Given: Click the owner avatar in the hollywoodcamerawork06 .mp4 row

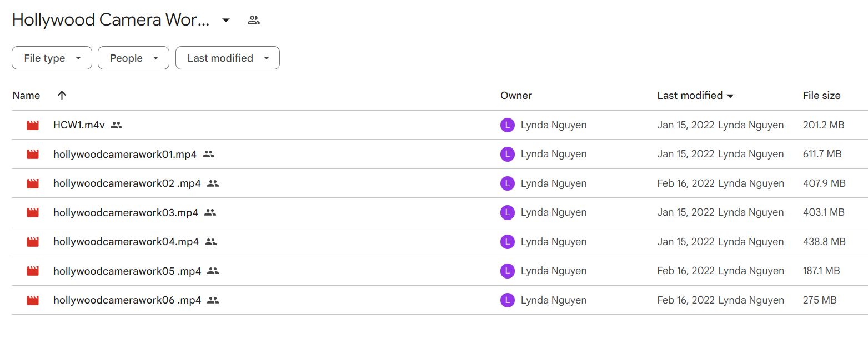Looking at the screenshot, I should coord(508,300).
